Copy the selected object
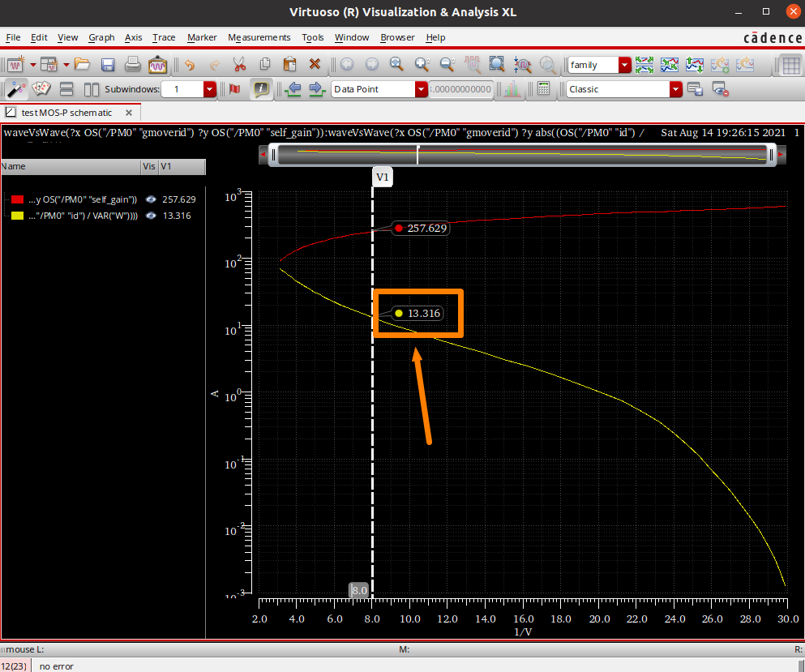 tap(265, 65)
